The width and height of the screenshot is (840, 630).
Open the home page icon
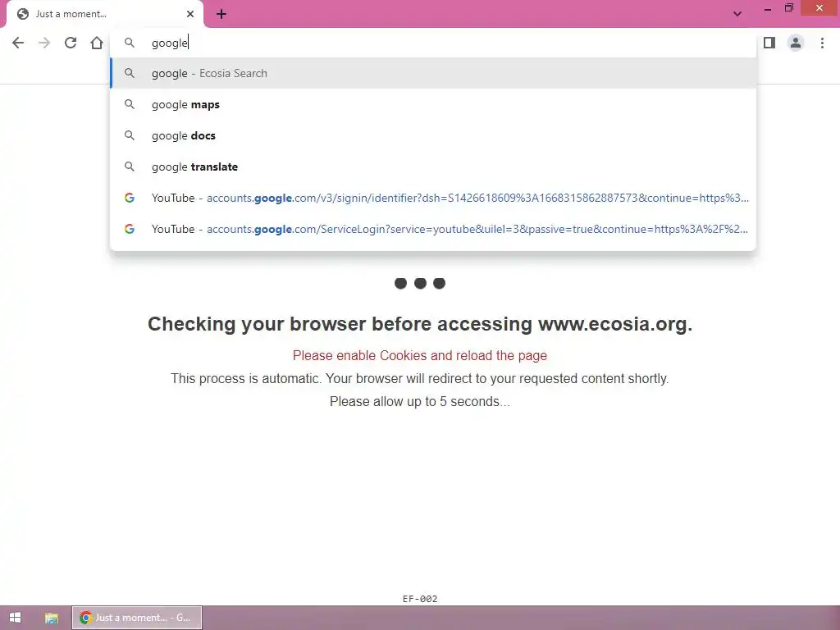coord(97,43)
